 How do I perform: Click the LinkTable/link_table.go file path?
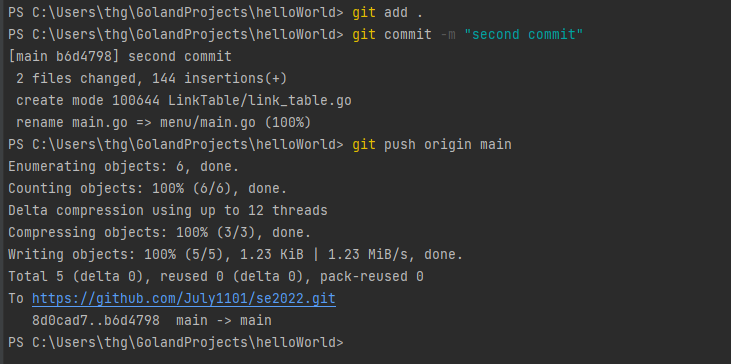[260, 101]
